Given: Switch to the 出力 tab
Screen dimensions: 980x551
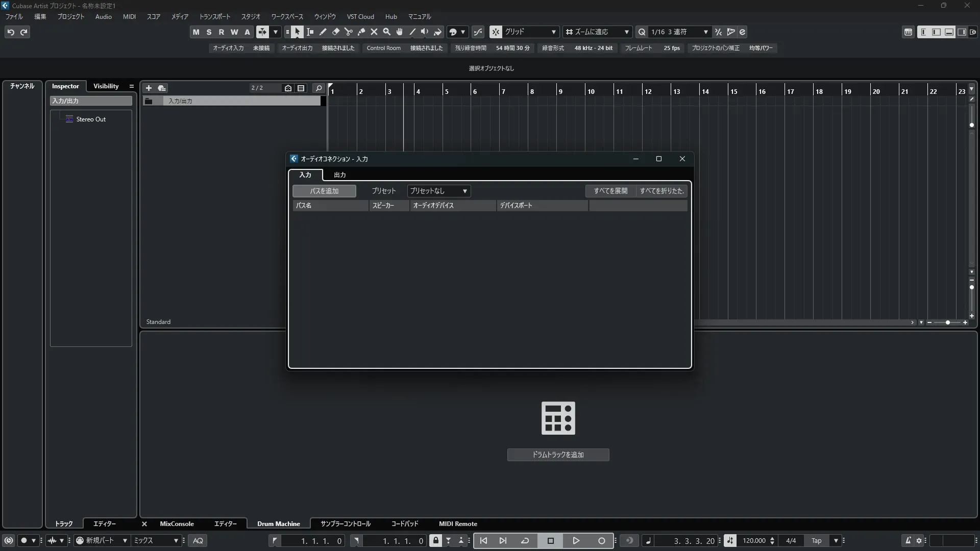Looking at the screenshot, I should coord(340,174).
